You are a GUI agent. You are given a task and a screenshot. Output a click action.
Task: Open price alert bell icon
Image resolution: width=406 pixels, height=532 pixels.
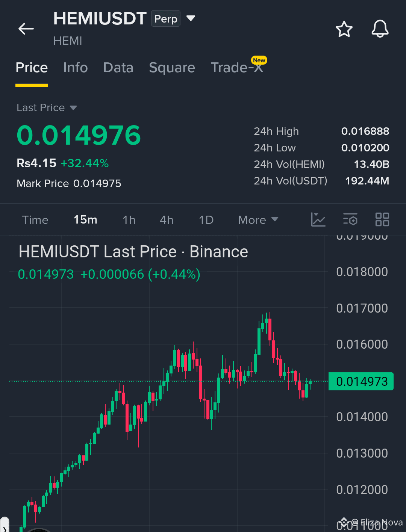tap(380, 29)
